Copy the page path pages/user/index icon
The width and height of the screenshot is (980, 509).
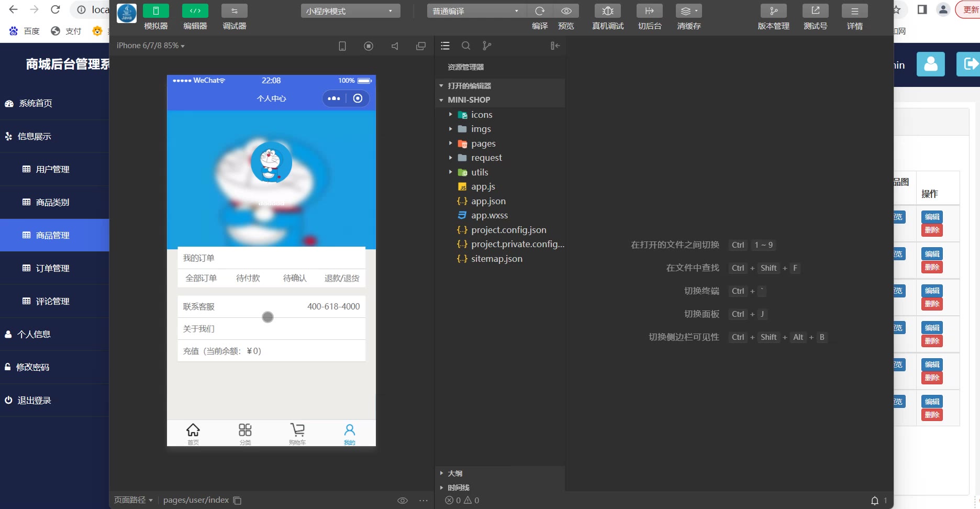237,501
